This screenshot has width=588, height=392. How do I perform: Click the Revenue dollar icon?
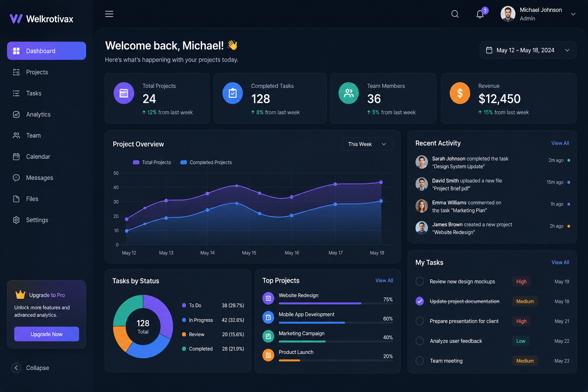[x=460, y=93]
